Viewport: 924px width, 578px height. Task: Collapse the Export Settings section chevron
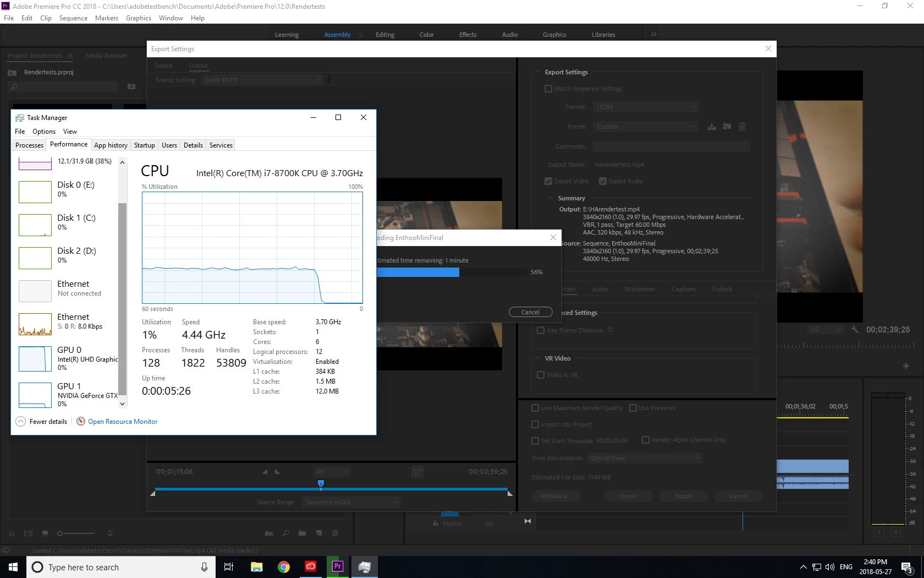coord(537,72)
